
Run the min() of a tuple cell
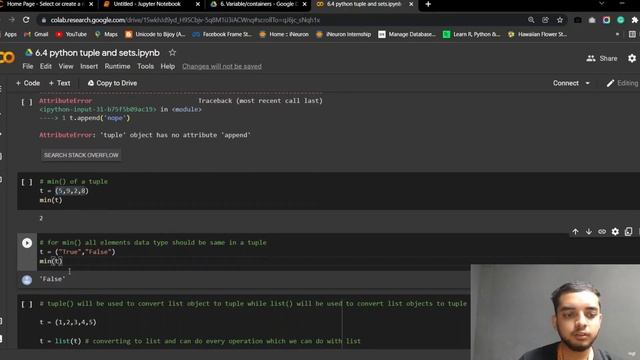[x=27, y=182]
